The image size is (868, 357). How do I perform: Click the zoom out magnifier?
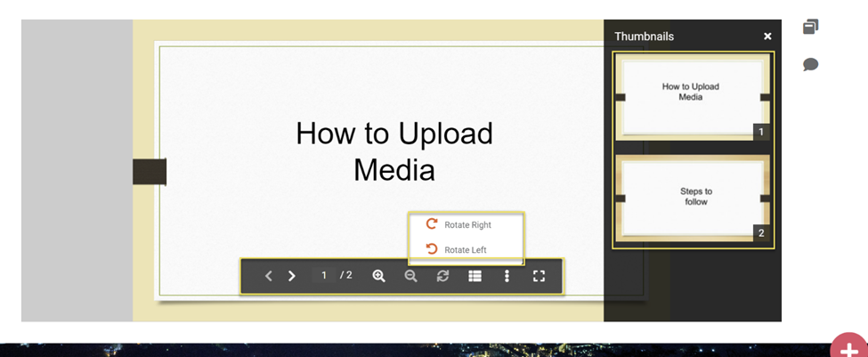(x=410, y=276)
